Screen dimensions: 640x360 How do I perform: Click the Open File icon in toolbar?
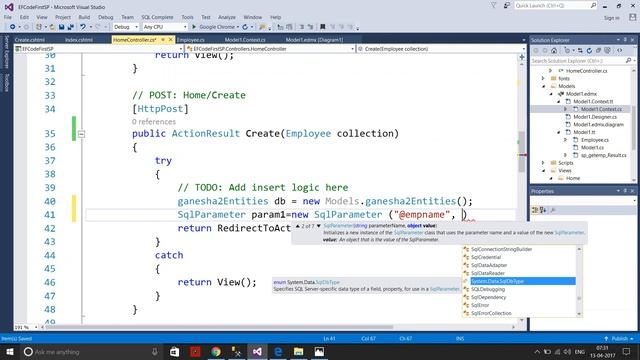click(52, 27)
